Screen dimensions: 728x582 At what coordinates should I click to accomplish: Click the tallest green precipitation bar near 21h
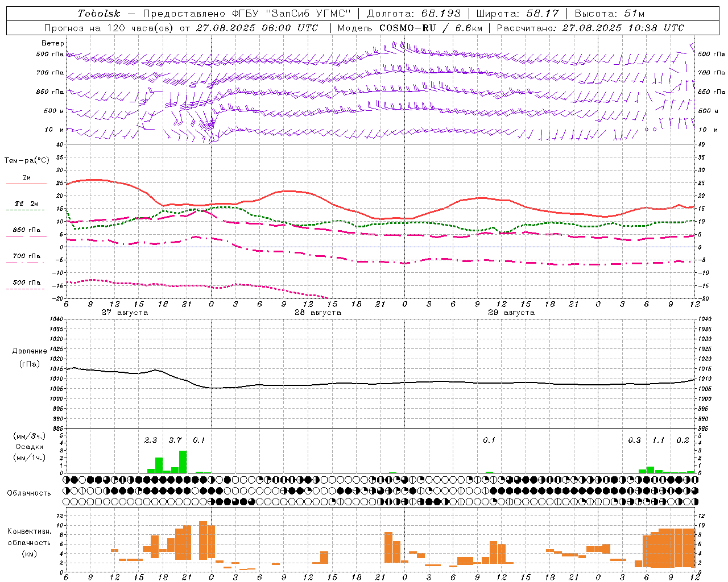click(183, 462)
